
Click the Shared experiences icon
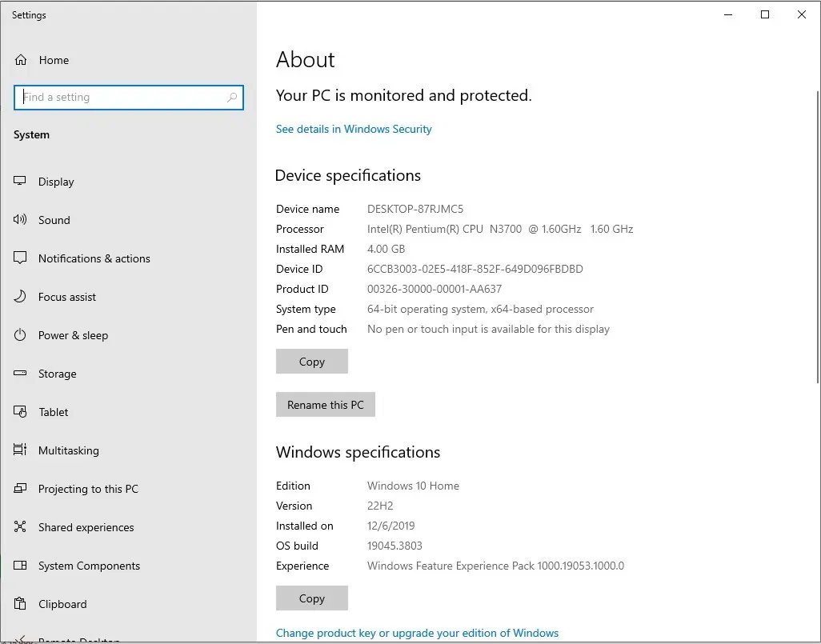coord(20,526)
